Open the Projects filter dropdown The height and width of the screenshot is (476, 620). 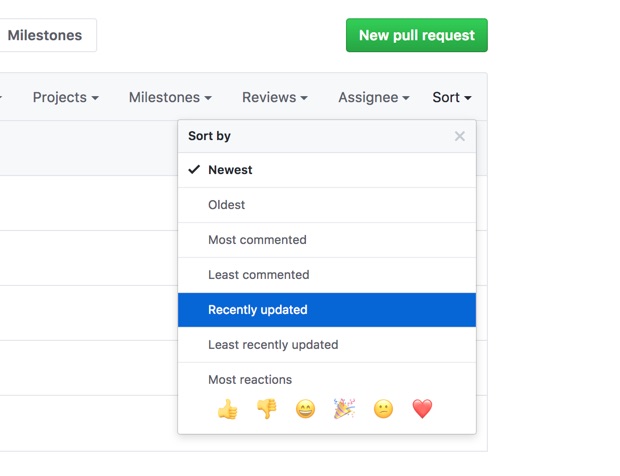(x=66, y=97)
